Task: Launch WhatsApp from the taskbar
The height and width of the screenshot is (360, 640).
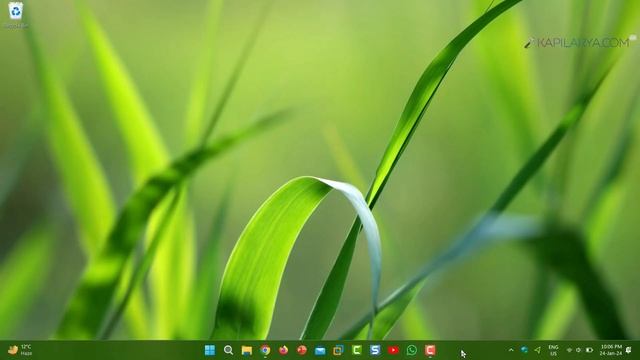Action: pyautogui.click(x=412, y=350)
